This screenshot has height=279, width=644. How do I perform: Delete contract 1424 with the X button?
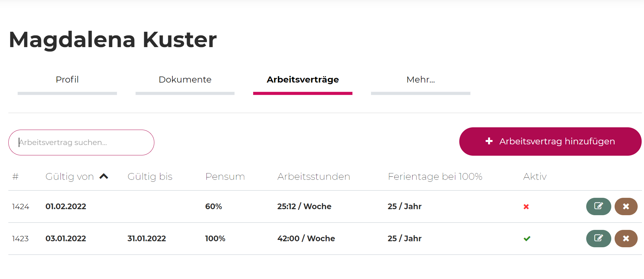(x=626, y=206)
